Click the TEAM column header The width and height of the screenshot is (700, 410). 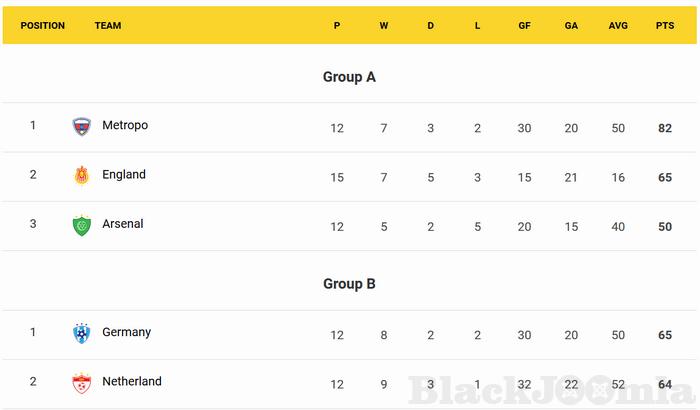coord(108,26)
